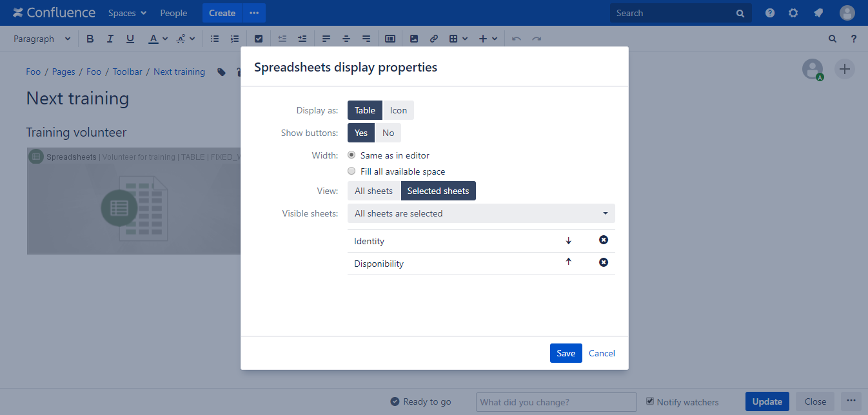Open the People menu
Screen dimensions: 868x415
pos(173,13)
